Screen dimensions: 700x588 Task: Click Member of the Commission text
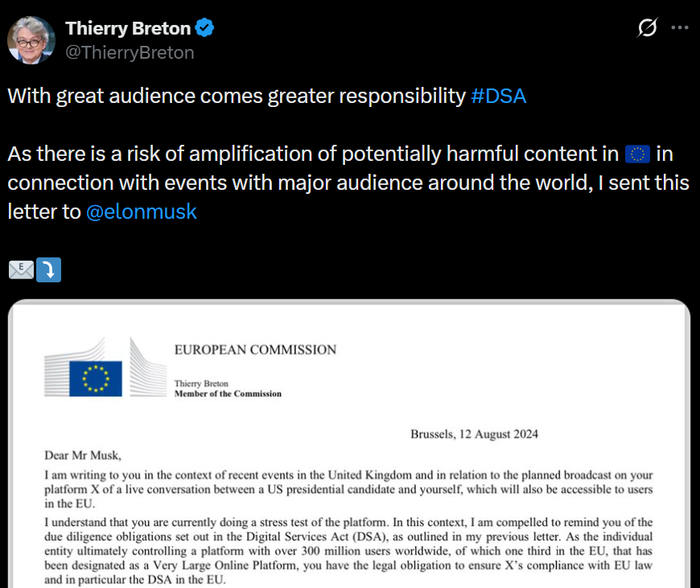point(228,394)
